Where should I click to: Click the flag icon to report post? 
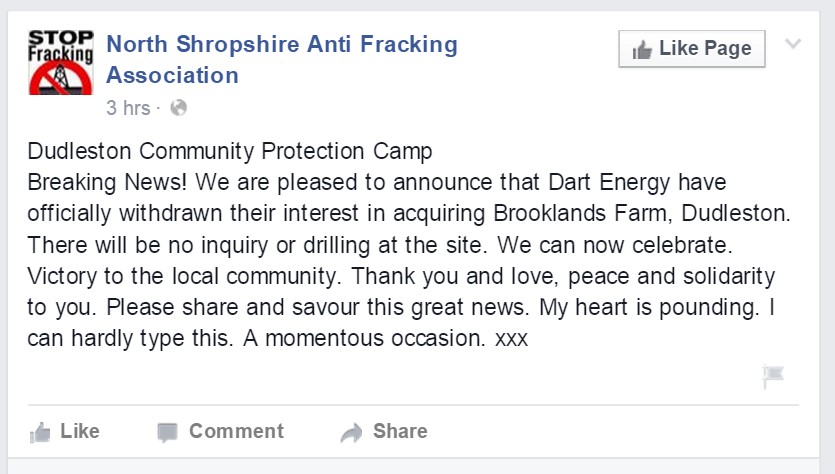(773, 376)
